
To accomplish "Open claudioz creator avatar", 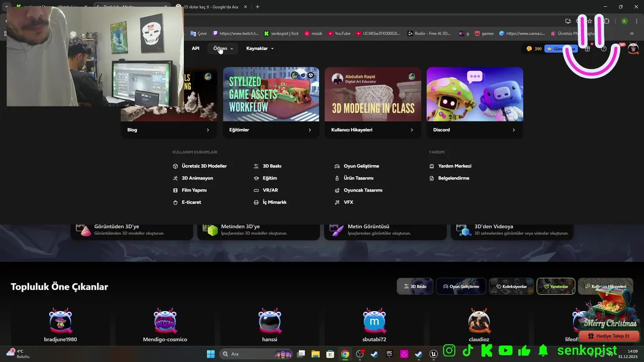I will pos(479,321).
